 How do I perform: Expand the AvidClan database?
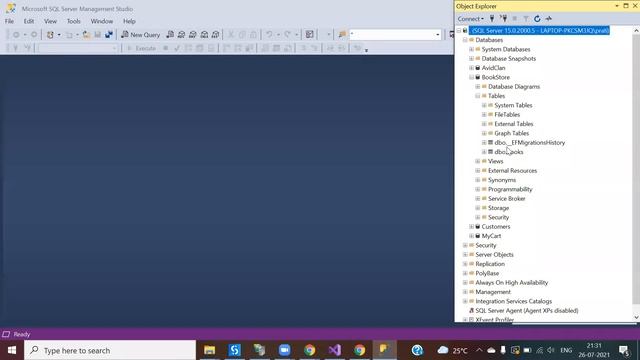point(471,68)
